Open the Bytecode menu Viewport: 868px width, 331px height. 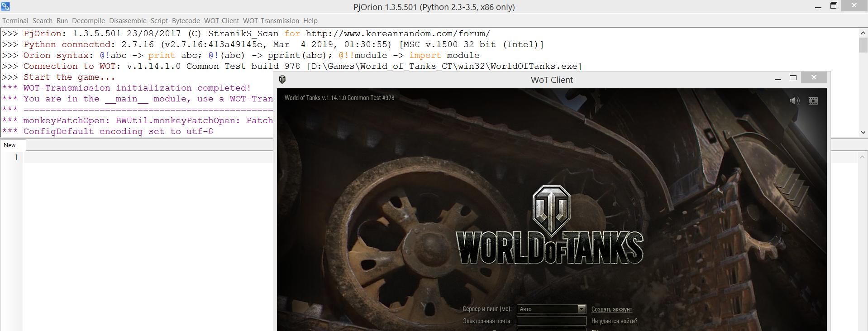click(186, 21)
